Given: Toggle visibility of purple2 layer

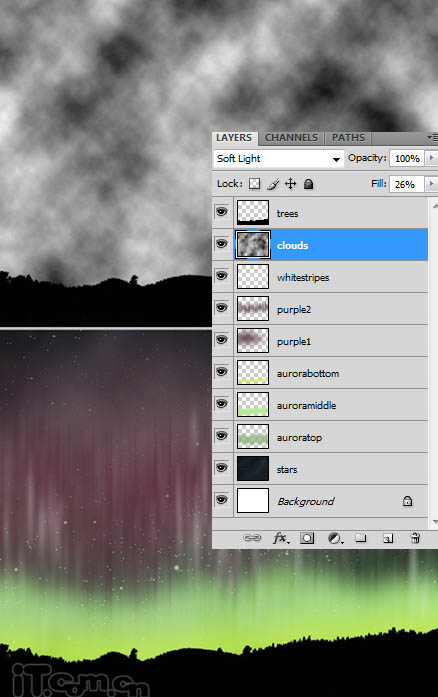Looking at the screenshot, I should [221, 308].
